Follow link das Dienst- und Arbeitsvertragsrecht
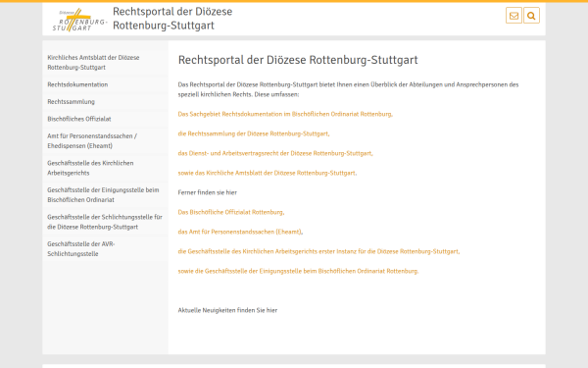The width and height of the screenshot is (588, 368). (x=275, y=153)
